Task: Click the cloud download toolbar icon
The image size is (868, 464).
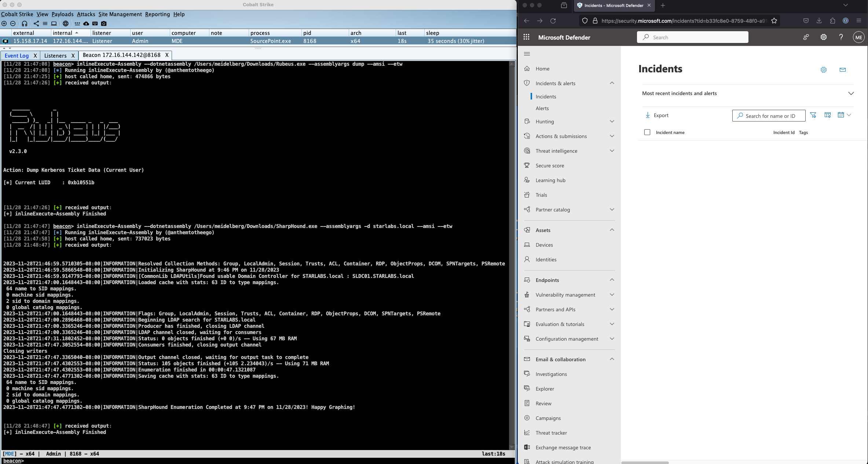Action: (x=86, y=23)
